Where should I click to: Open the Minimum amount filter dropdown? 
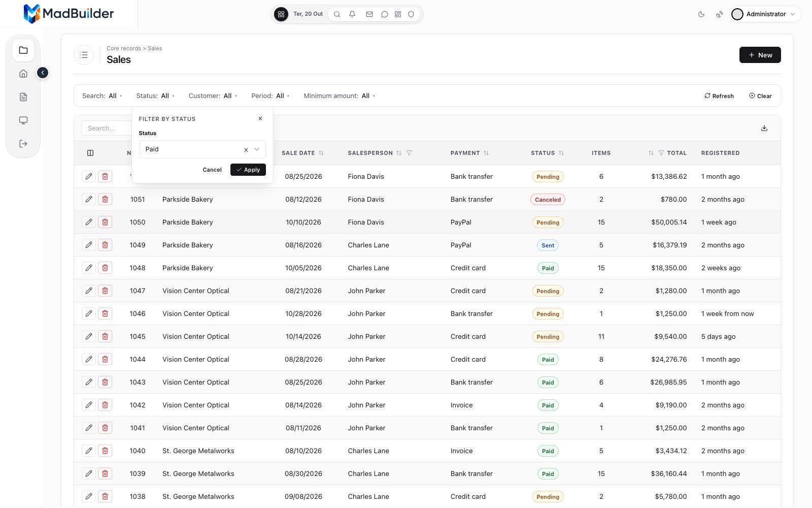click(339, 96)
